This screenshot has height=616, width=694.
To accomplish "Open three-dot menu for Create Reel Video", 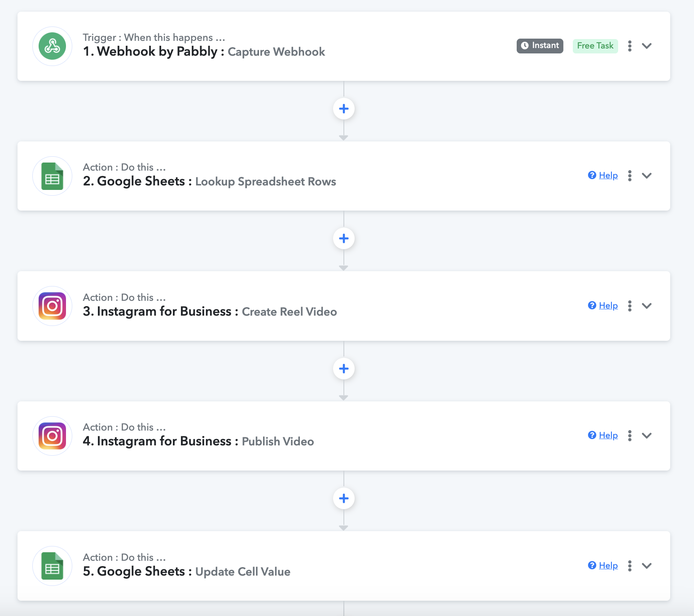I will coord(630,306).
